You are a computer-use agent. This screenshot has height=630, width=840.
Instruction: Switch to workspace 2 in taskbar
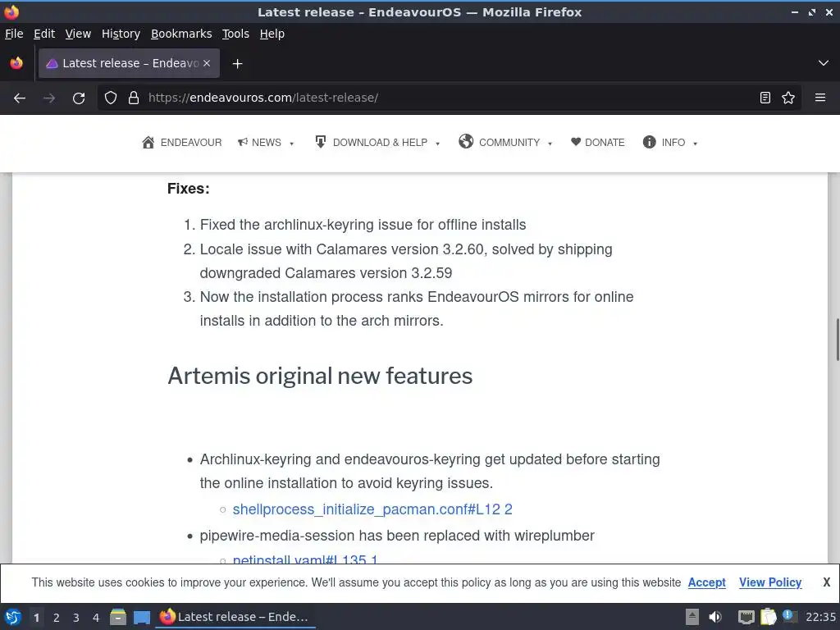(x=57, y=618)
